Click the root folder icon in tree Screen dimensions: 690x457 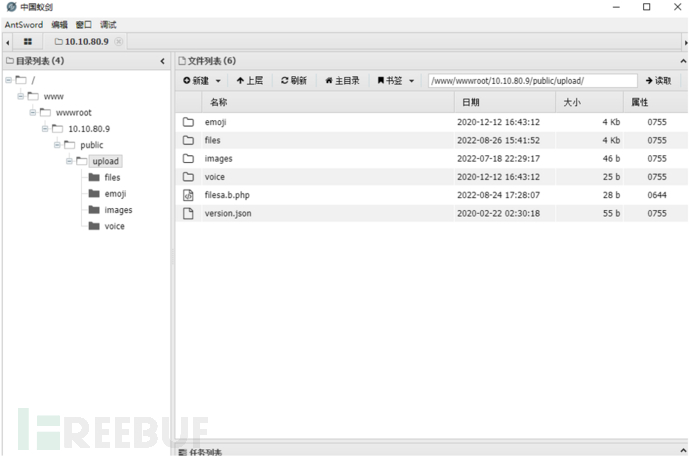click(x=21, y=80)
